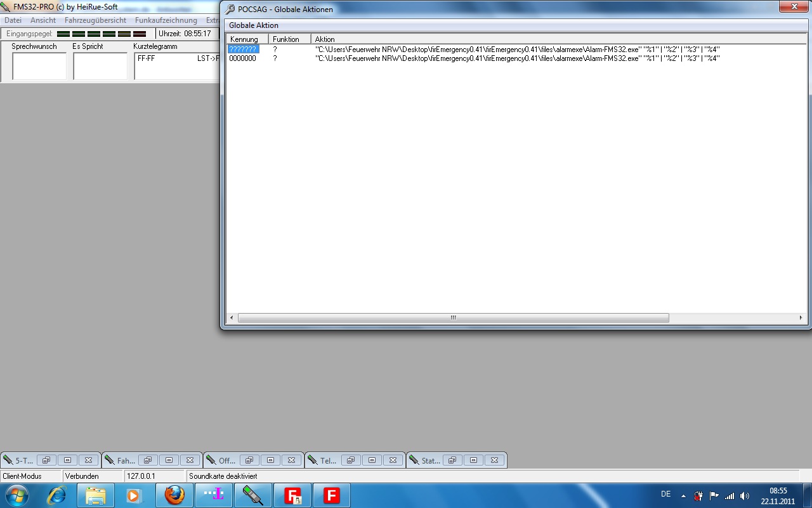Sort list by the Funktion column header
The image size is (812, 508).
click(x=286, y=39)
